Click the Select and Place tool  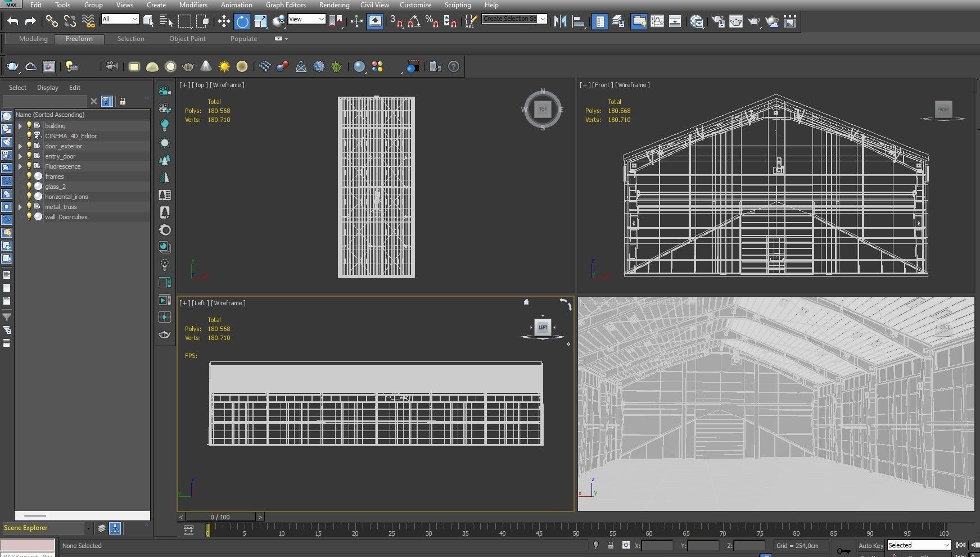click(278, 21)
